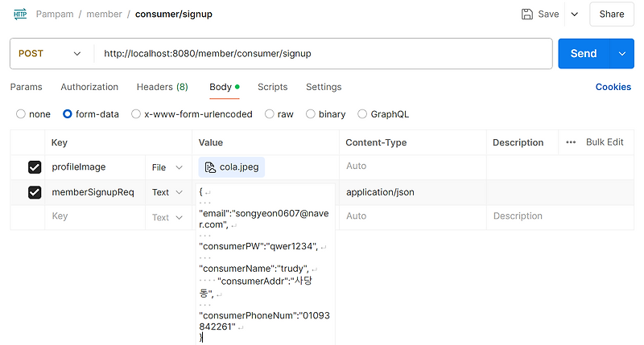Expand the Save options arrow
This screenshot has height=345, width=644.
pos(575,14)
